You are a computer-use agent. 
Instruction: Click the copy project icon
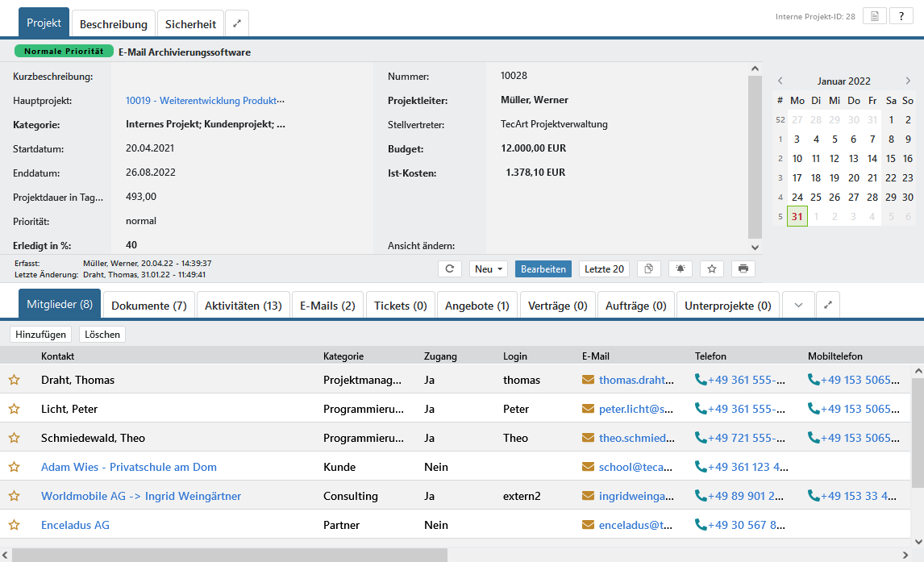649,269
